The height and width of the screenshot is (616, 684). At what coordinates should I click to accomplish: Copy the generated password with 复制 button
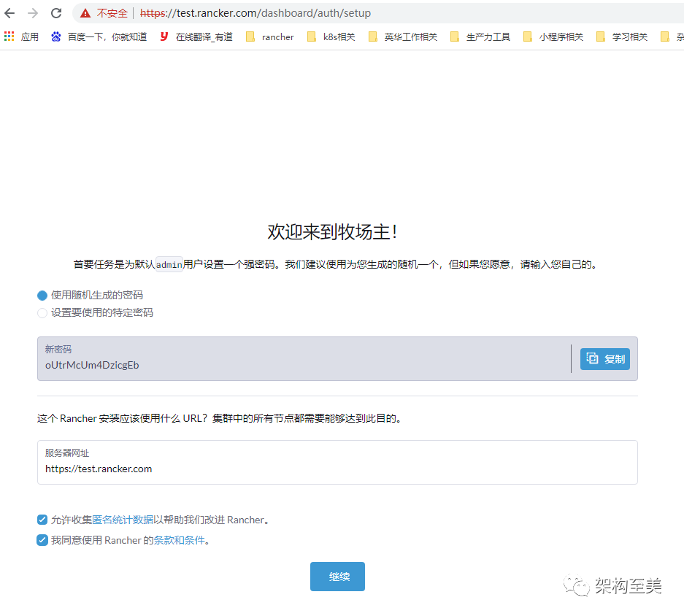(x=604, y=358)
